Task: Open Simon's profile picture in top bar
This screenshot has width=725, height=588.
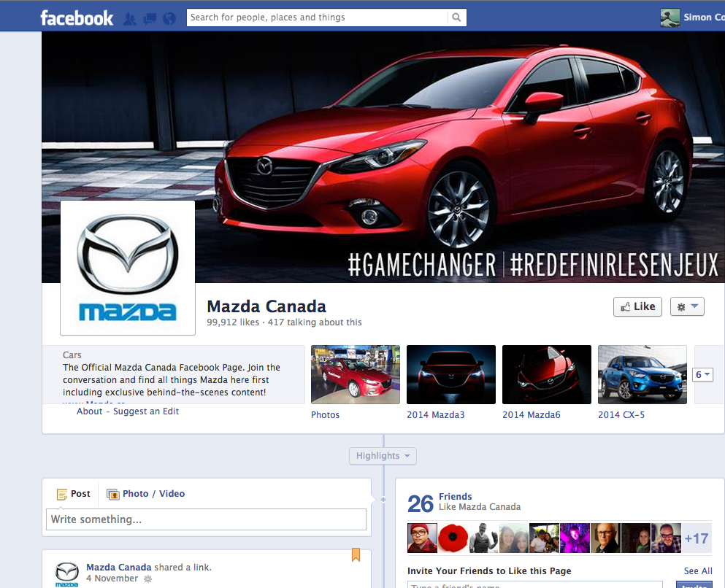Action: coord(670,18)
